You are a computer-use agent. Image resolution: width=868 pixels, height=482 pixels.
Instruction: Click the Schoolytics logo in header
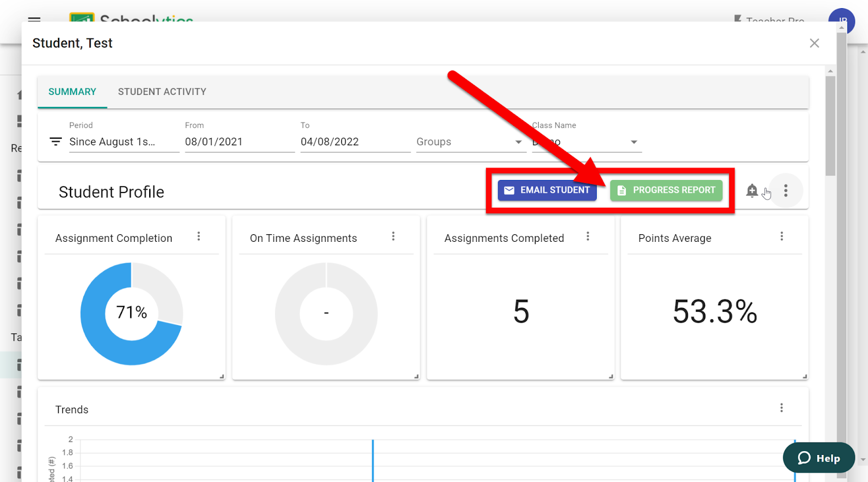tap(131, 18)
